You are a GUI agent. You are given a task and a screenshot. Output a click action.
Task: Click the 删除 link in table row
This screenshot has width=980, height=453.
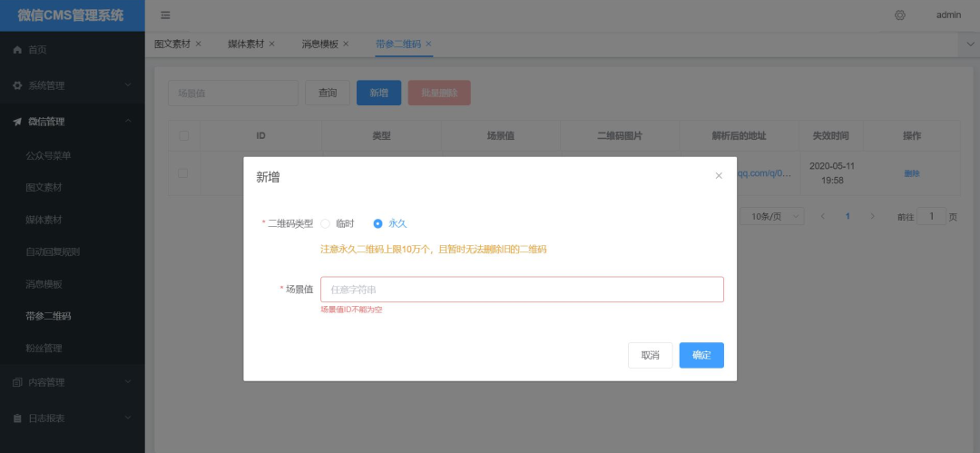coord(912,174)
